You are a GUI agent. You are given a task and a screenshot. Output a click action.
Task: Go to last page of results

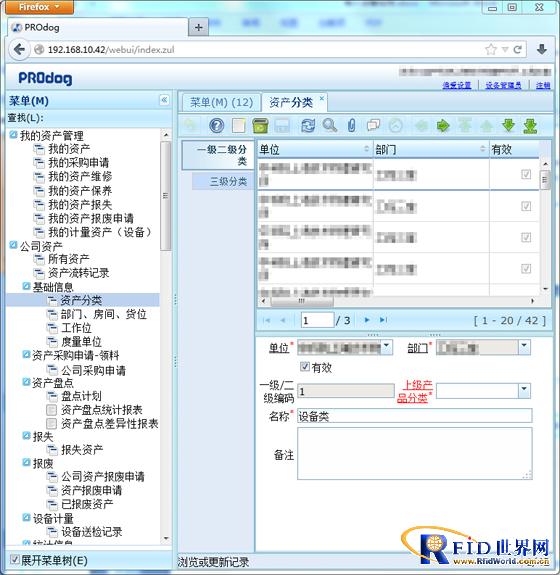pos(383,320)
